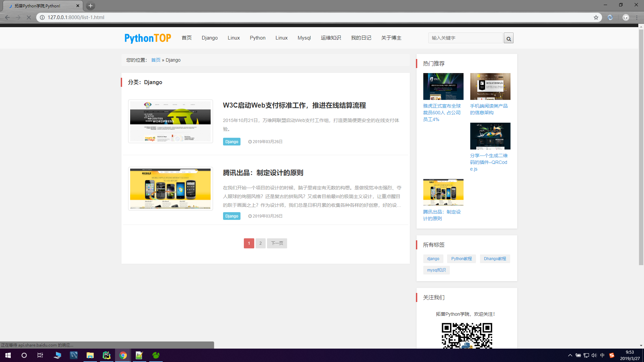
Task: Click the Chrome profile avatar icon
Action: [626, 17]
